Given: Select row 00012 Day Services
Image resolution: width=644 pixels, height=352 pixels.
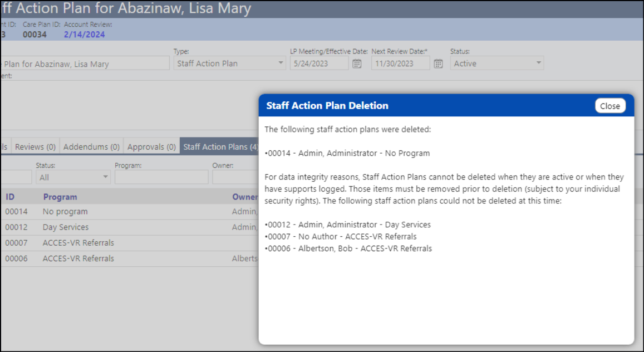Looking at the screenshot, I should pos(130,227).
